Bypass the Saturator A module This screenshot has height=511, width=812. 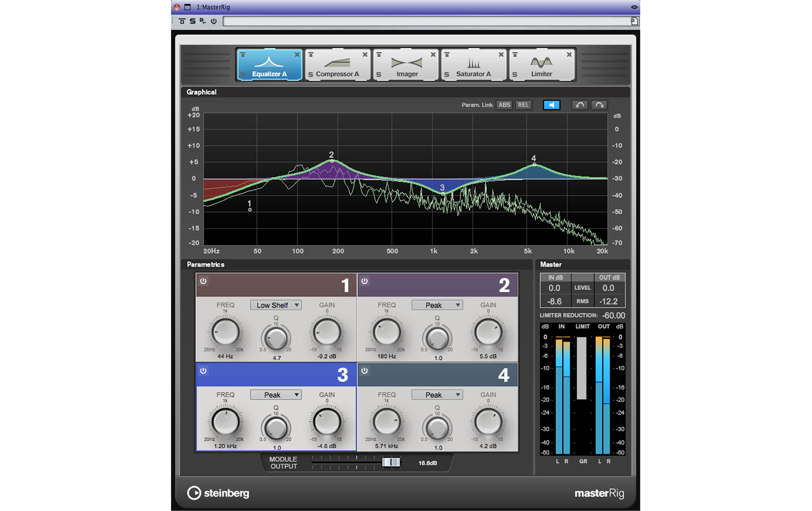(x=447, y=55)
